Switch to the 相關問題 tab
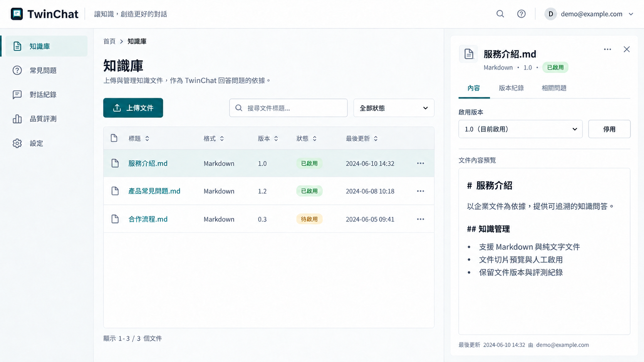 [554, 88]
